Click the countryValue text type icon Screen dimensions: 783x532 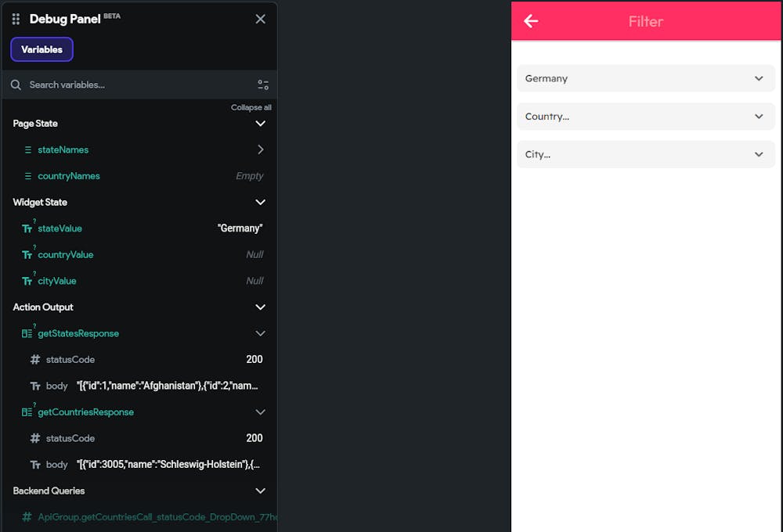[x=27, y=254]
